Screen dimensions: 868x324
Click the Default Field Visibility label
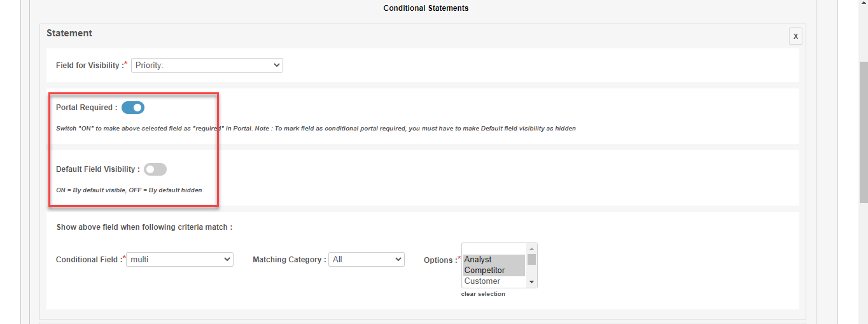pyautogui.click(x=97, y=169)
